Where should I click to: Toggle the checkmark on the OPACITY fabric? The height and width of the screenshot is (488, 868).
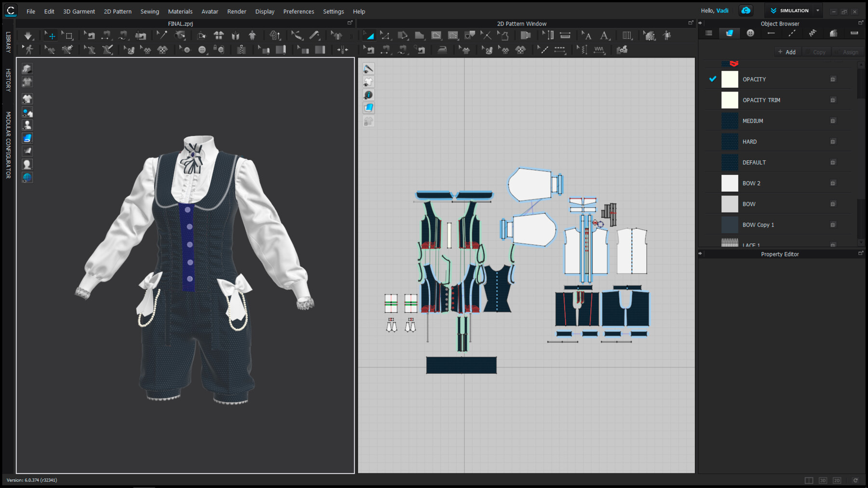tap(712, 79)
